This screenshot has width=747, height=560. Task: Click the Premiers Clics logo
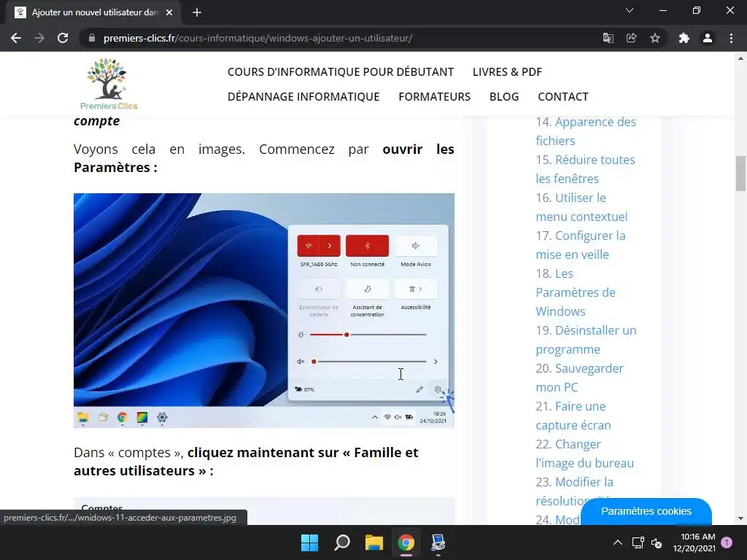[109, 84]
